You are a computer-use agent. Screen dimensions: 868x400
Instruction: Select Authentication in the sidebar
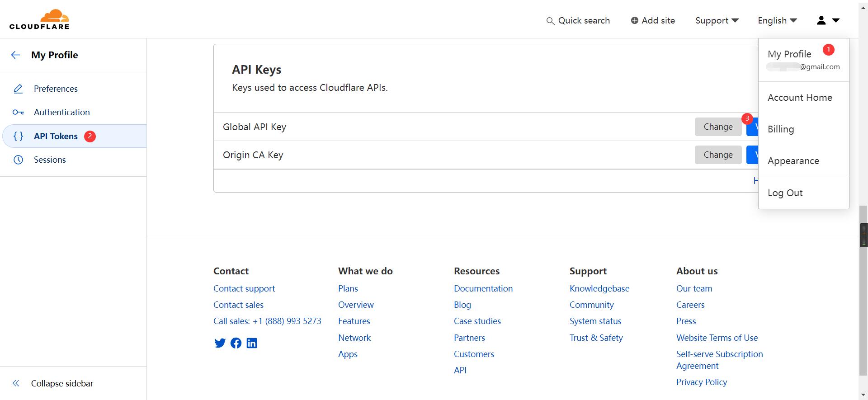61,112
